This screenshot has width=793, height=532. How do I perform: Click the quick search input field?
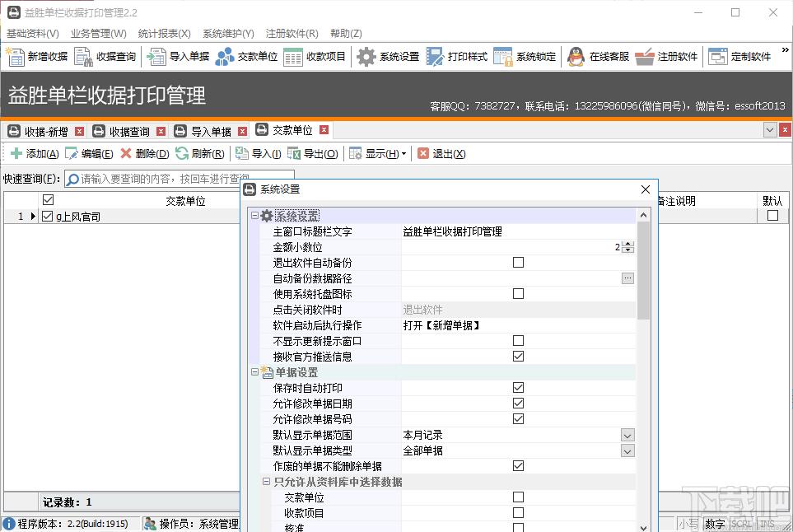click(179, 179)
